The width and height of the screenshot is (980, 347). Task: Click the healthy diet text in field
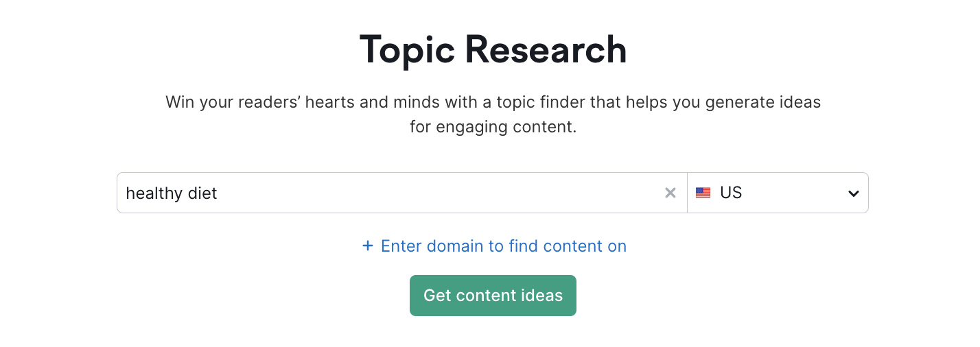[172, 193]
